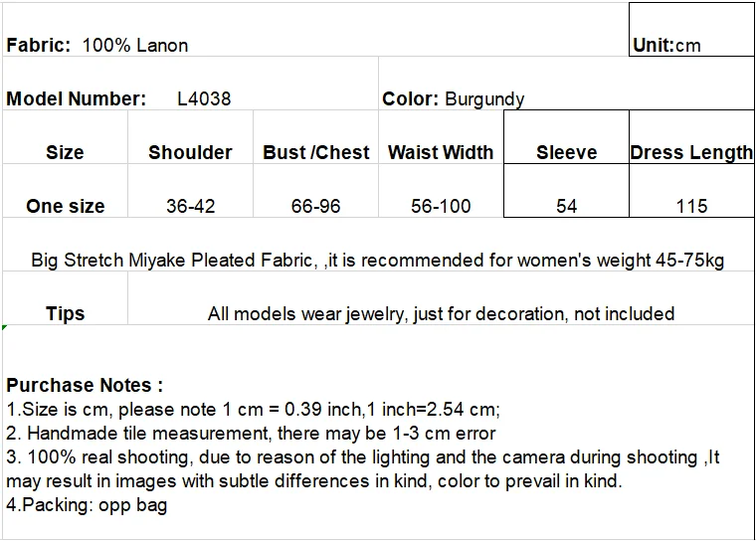Click the Waist Width header cell

[441, 137]
